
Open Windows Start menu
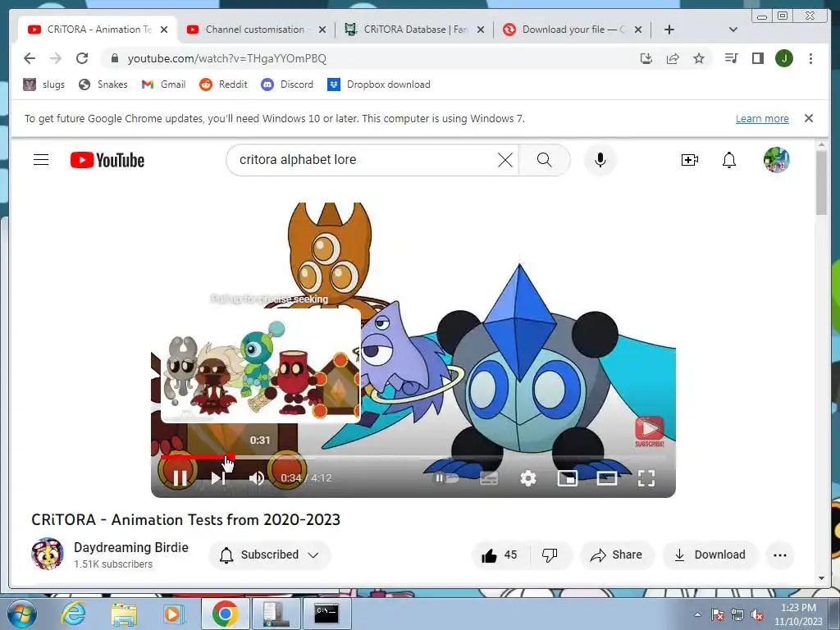tap(21, 614)
